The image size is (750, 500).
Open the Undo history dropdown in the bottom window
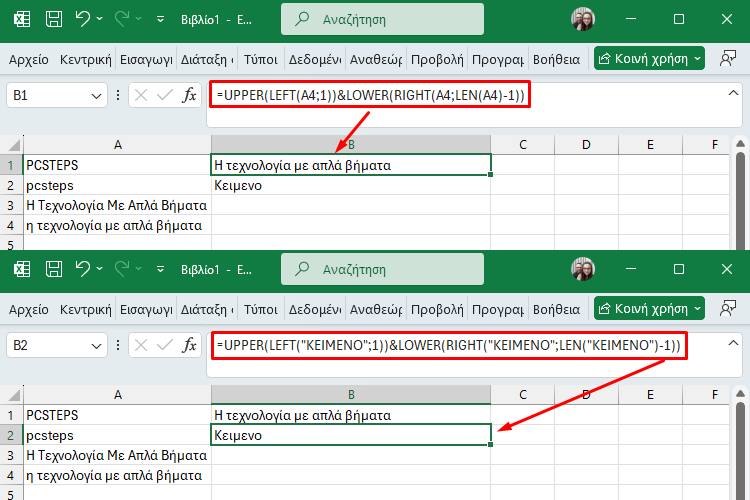99,268
